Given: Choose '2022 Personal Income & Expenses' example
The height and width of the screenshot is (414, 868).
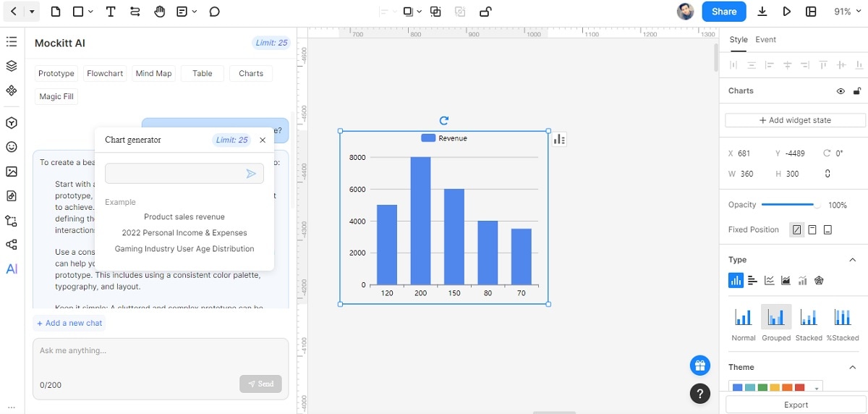Looking at the screenshot, I should point(184,232).
